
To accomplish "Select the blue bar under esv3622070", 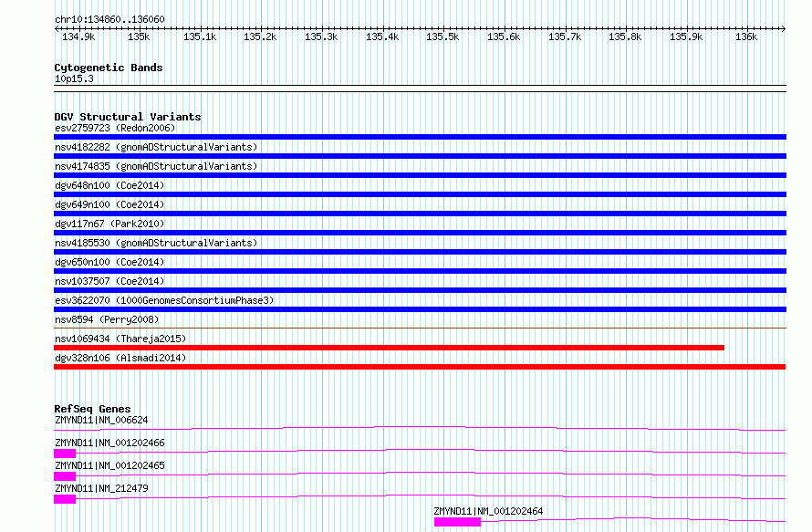I will (x=420, y=309).
